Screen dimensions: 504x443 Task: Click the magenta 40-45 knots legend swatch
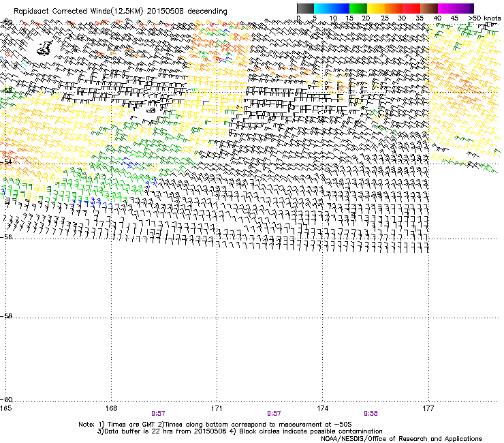(x=447, y=8)
